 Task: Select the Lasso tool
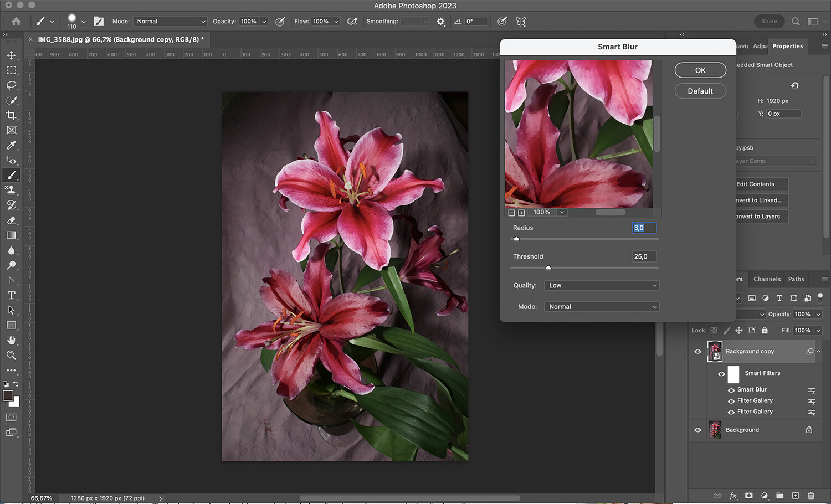11,85
